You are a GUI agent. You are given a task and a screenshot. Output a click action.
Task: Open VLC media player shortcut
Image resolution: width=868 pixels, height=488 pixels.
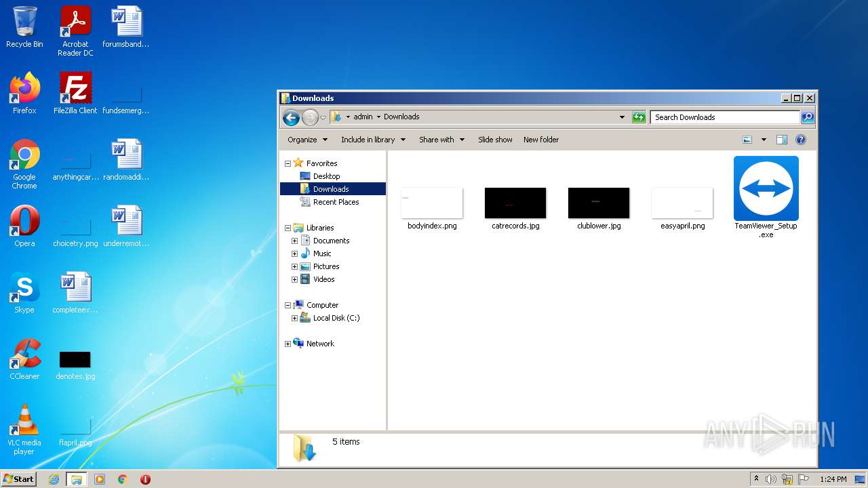click(24, 430)
